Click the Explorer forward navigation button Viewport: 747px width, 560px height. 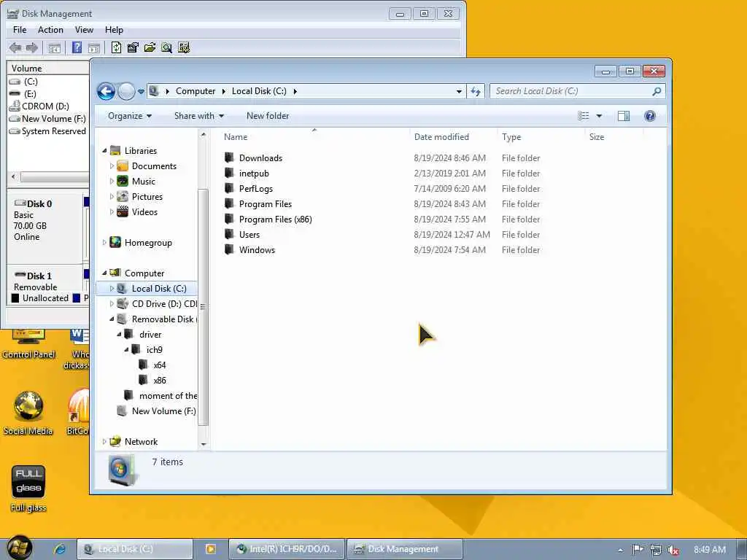pos(126,91)
